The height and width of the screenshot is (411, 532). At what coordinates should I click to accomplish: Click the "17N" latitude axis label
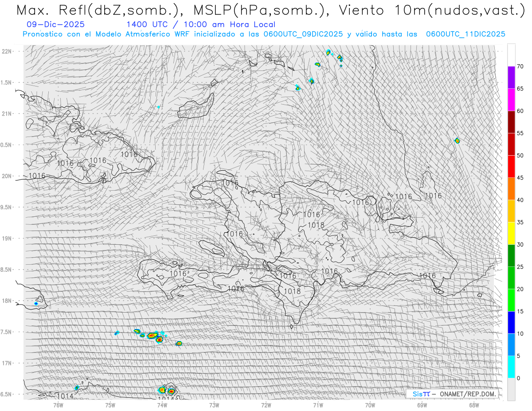click(x=7, y=363)
